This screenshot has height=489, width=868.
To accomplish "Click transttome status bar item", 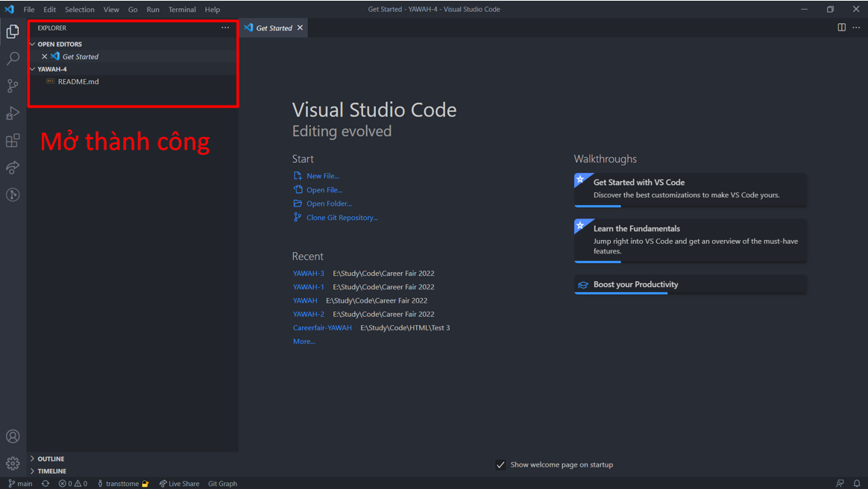I will click(124, 484).
